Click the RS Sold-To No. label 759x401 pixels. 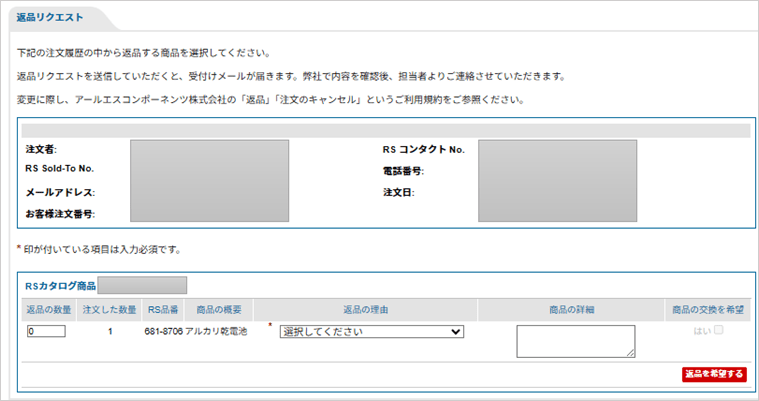coord(60,169)
